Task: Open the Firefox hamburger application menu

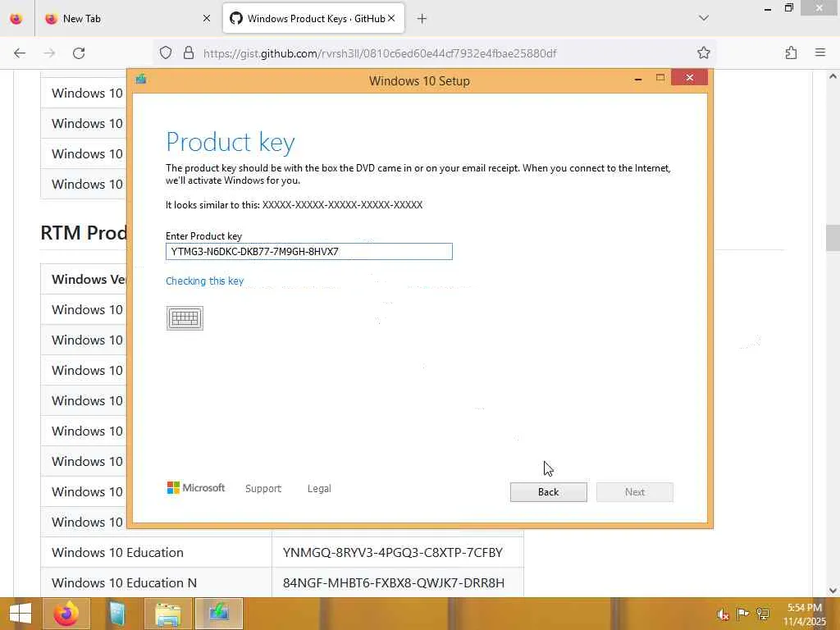Action: (x=820, y=52)
